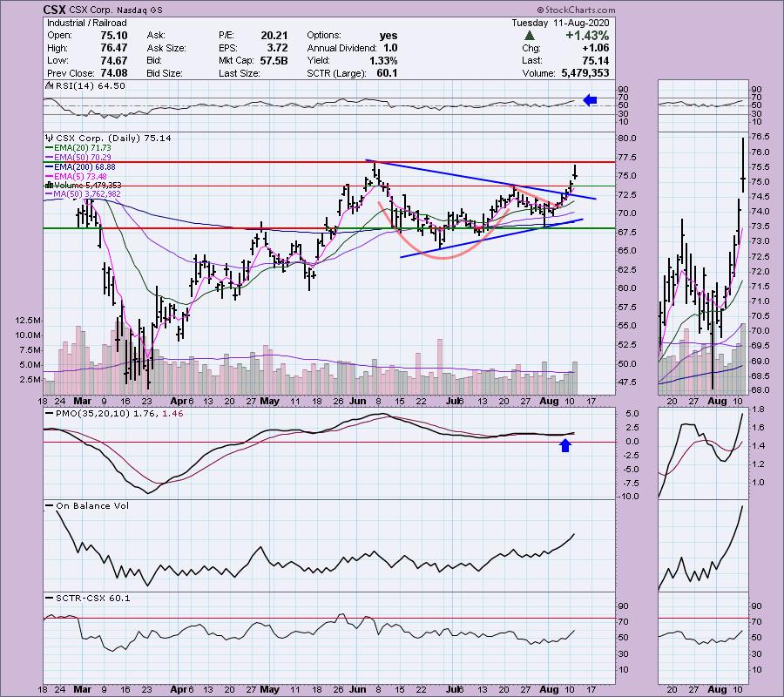784x697 pixels.
Task: Select the Open value 75.10
Action: pyautogui.click(x=114, y=36)
